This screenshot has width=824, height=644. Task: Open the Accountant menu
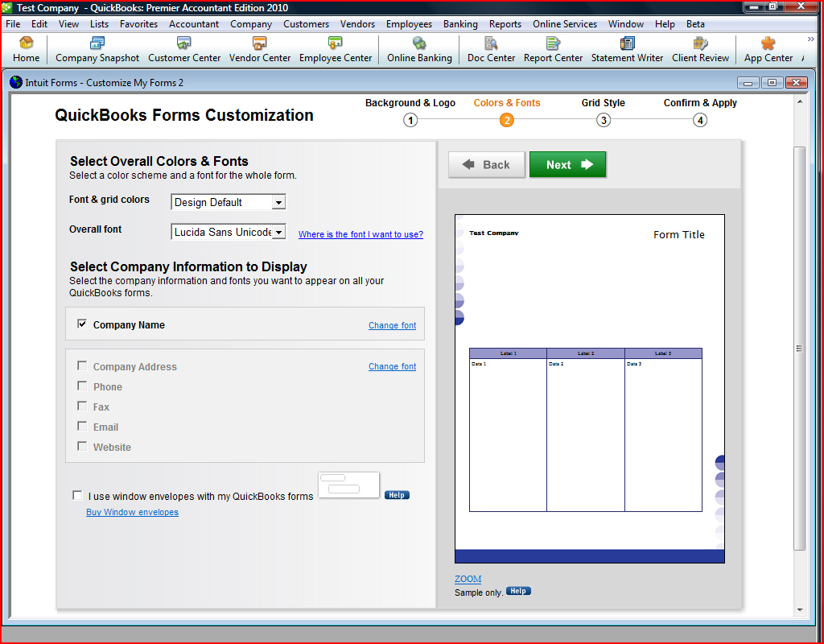(194, 24)
